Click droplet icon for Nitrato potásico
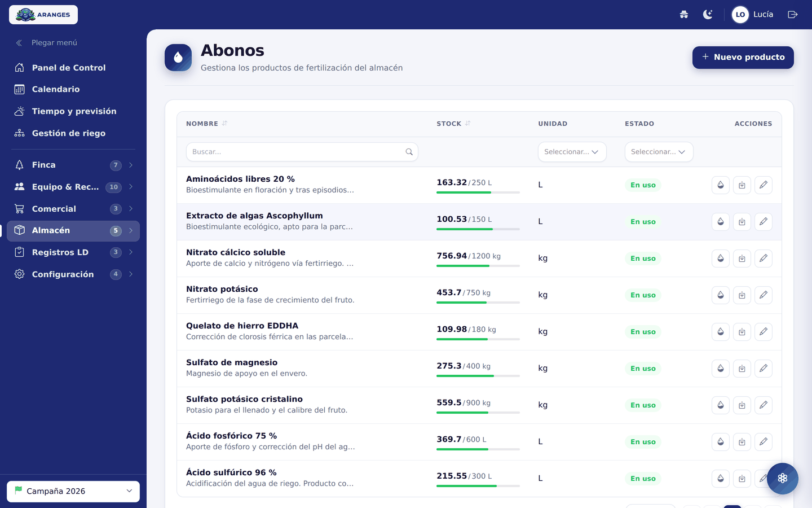The height and width of the screenshot is (508, 812). [721, 295]
